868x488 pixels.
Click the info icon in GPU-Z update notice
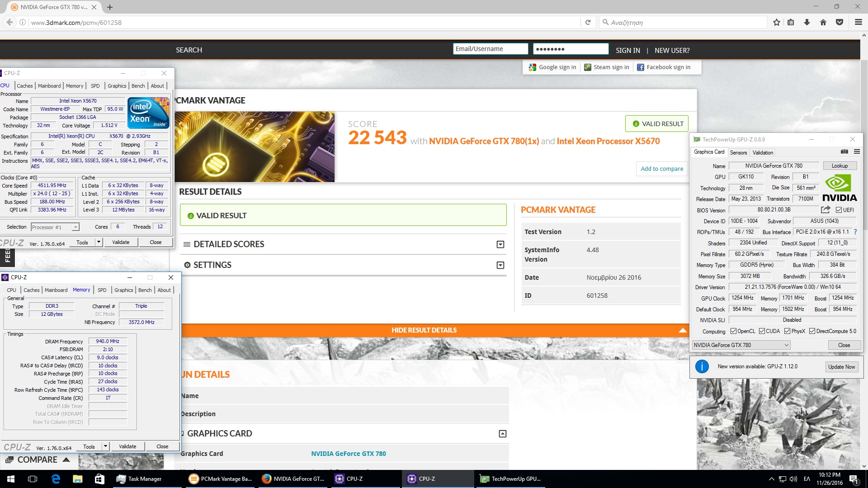(x=702, y=366)
